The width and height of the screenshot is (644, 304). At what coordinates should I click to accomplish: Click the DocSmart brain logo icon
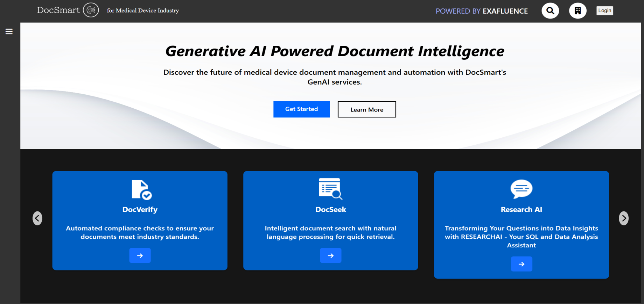point(91,10)
